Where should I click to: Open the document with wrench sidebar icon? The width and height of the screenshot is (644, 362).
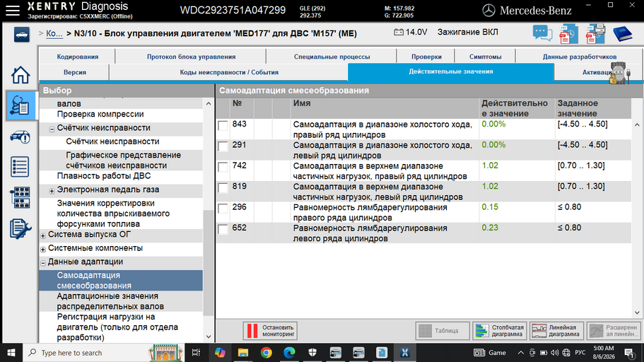click(20, 229)
